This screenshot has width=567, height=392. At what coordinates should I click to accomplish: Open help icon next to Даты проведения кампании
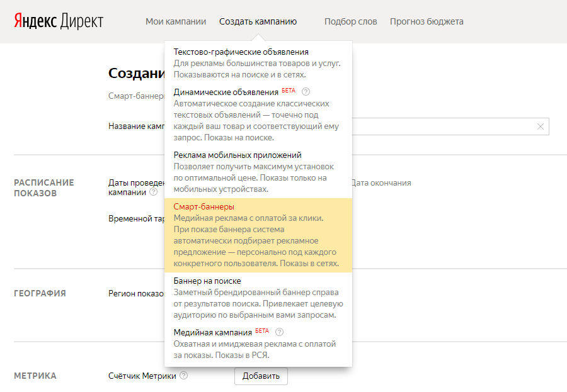click(154, 192)
